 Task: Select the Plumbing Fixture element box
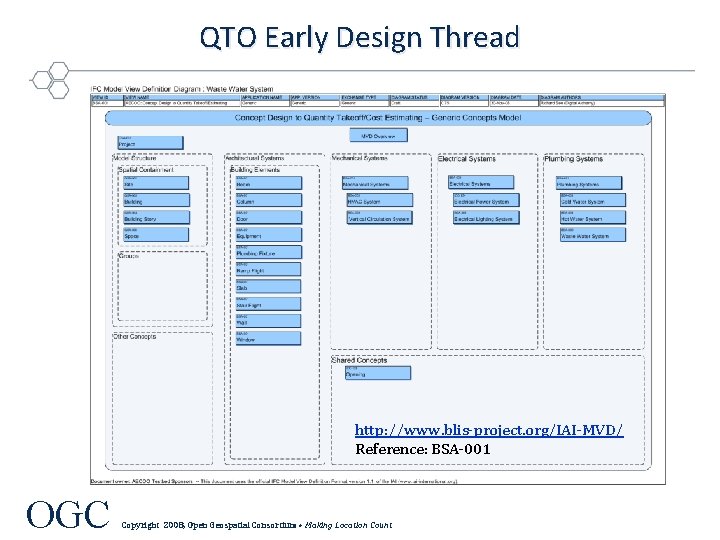269,252
